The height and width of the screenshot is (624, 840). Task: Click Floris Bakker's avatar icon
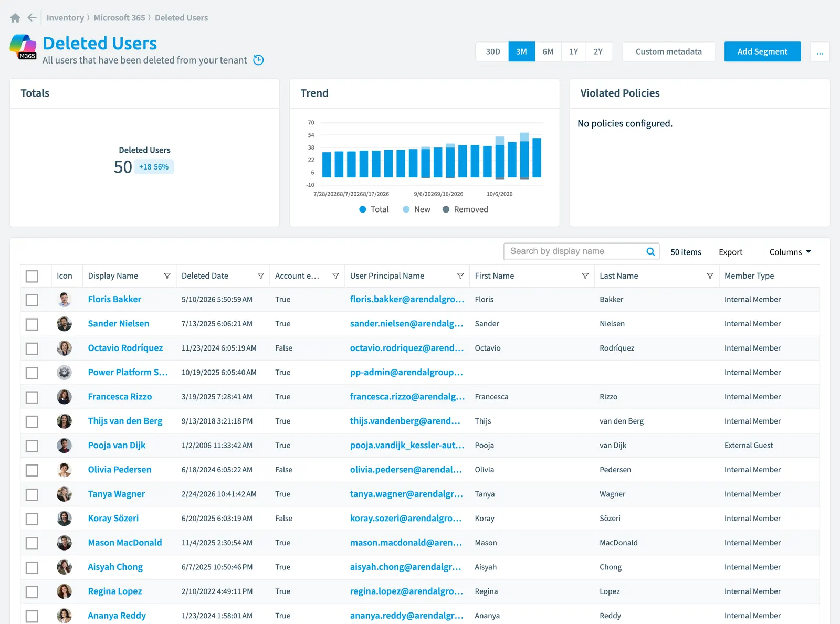[x=64, y=300]
